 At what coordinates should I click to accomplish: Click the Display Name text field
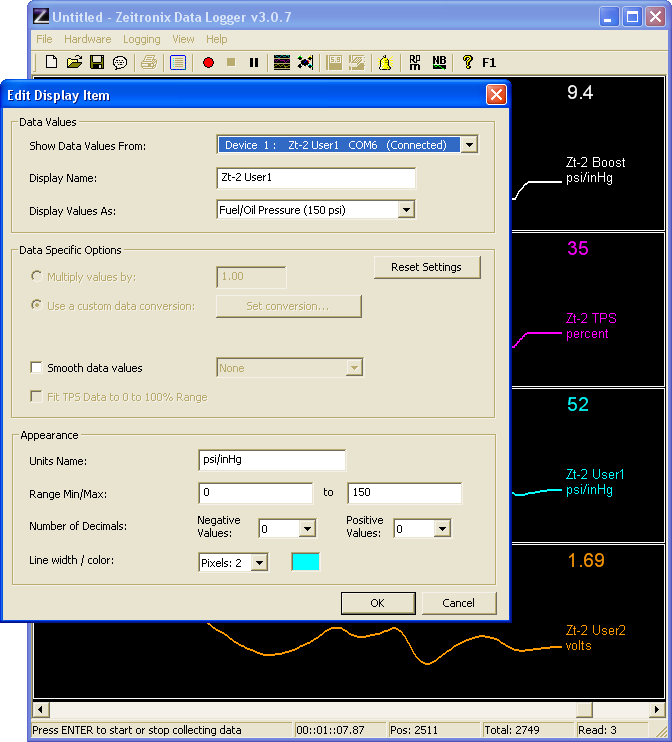(316, 177)
